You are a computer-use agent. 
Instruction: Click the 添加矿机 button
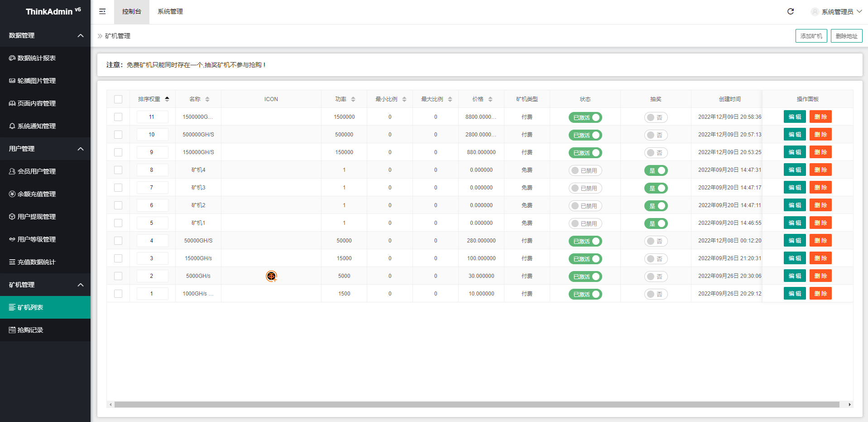pos(811,36)
